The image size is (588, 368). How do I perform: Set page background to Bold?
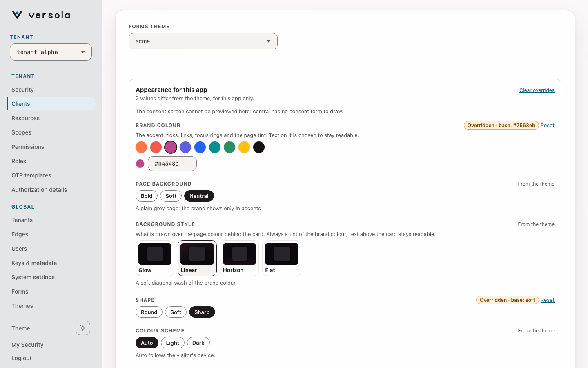click(147, 196)
